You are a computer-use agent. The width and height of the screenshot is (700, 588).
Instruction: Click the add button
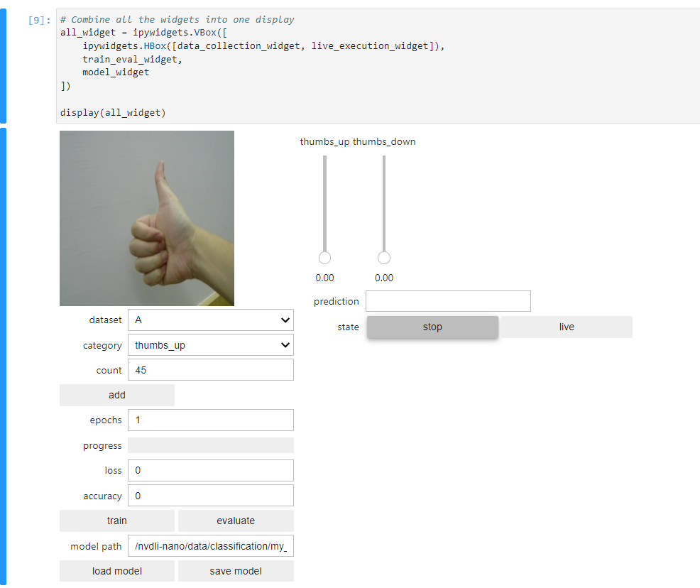pos(117,395)
